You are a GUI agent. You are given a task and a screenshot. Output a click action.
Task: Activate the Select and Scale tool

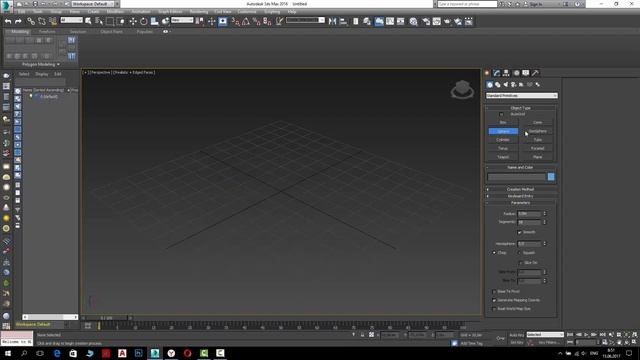(154, 21)
